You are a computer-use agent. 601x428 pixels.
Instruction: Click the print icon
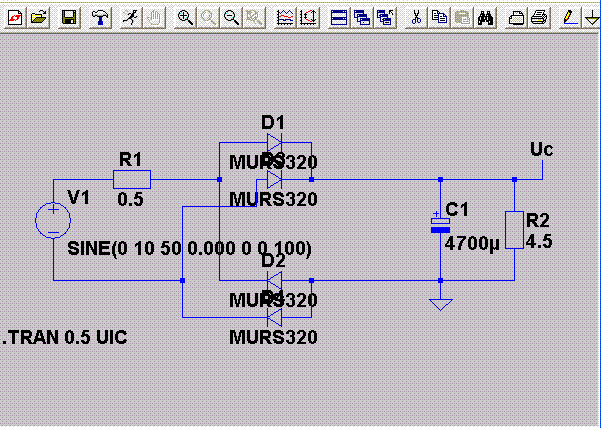pyautogui.click(x=539, y=18)
